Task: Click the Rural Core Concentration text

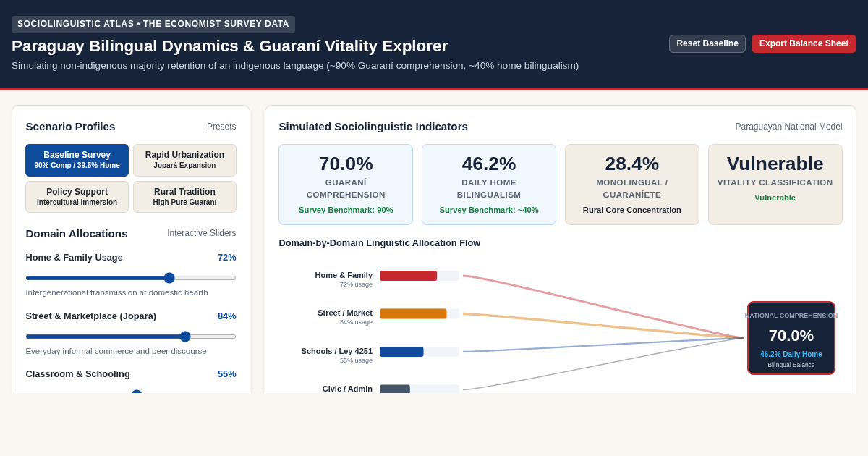Action: click(x=632, y=210)
